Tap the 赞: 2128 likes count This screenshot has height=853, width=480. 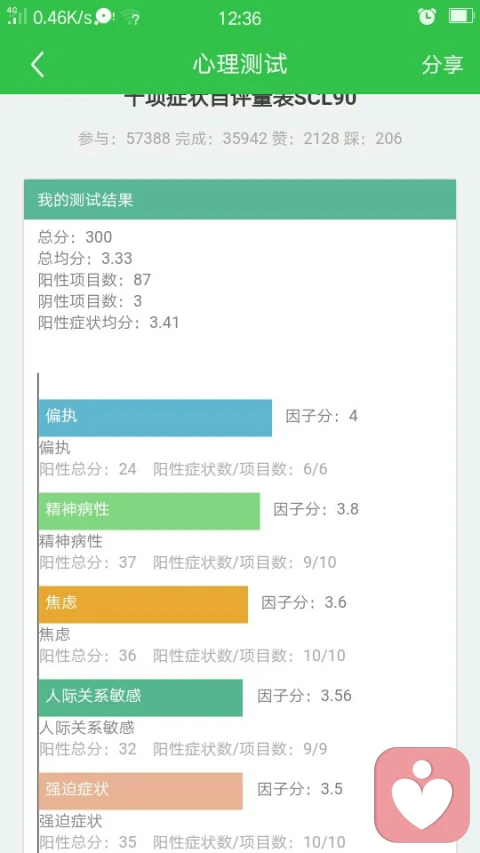[303, 138]
